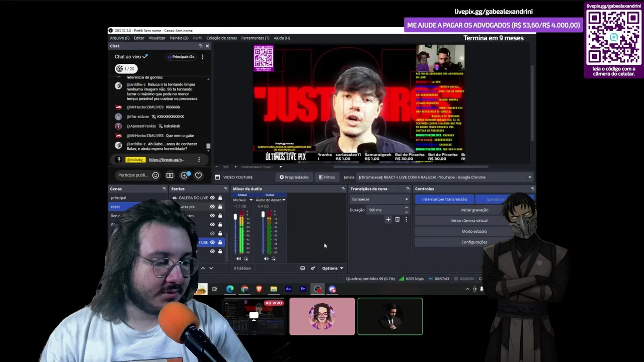
Task: Unlock the VIDEO YOUTUBE source
Action: click(220, 242)
